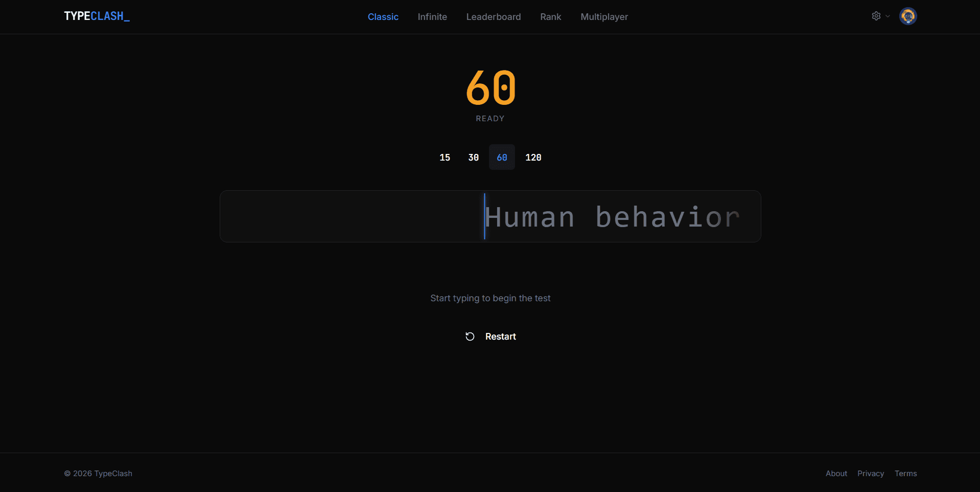Click the 'Start typing to begin the test' hint

[491, 298]
